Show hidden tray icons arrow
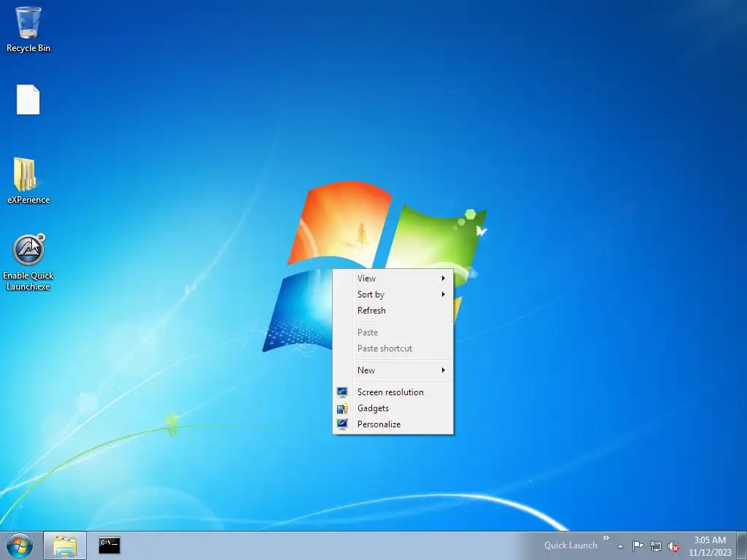The height and width of the screenshot is (560, 747). [x=620, y=546]
